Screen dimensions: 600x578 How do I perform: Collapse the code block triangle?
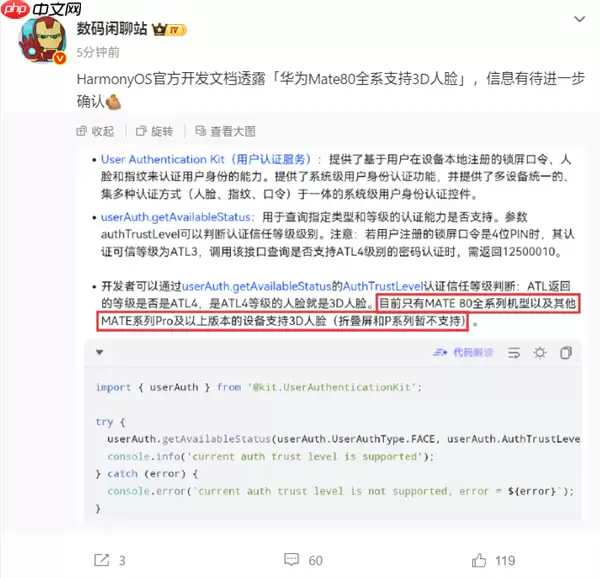99,352
